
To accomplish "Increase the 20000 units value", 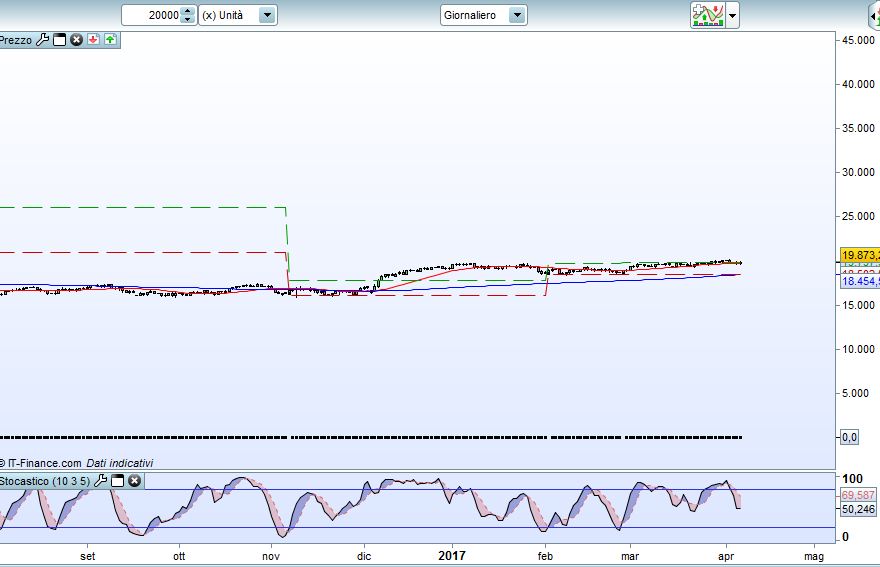I will (188, 11).
